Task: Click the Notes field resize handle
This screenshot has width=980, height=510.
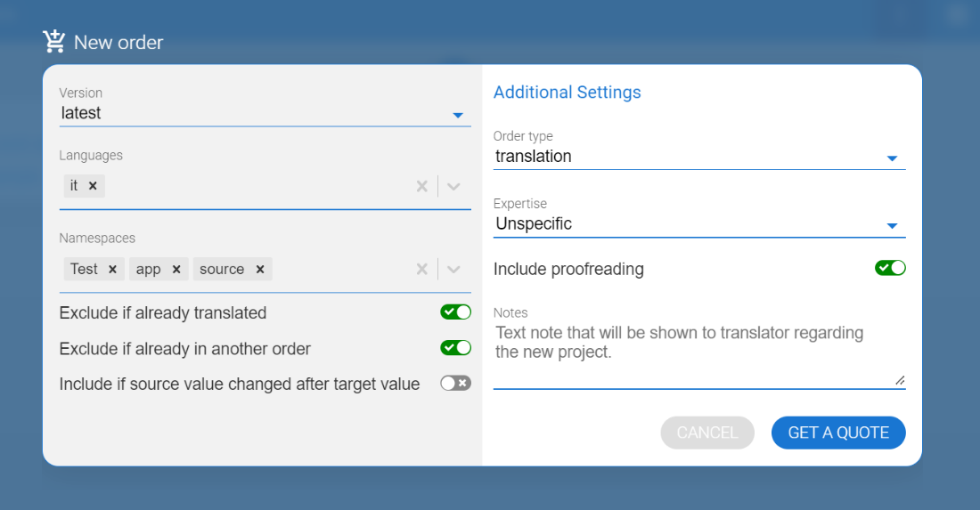Action: [900, 381]
